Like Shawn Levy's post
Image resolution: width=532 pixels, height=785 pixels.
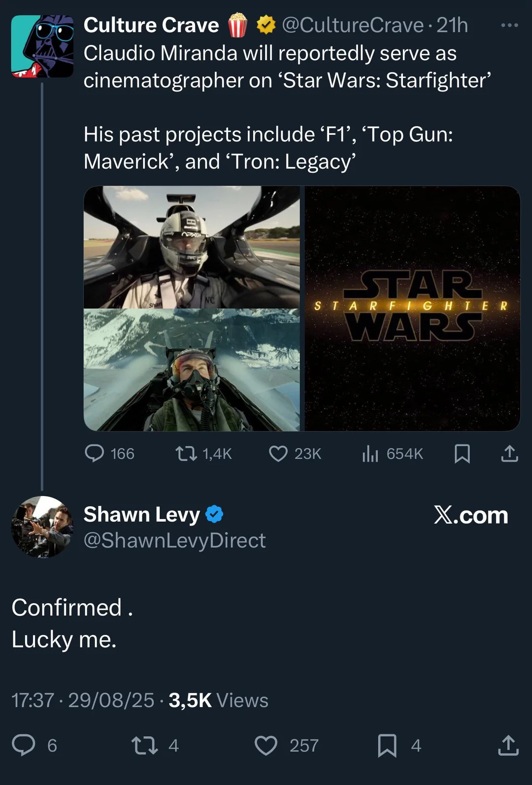pyautogui.click(x=266, y=745)
